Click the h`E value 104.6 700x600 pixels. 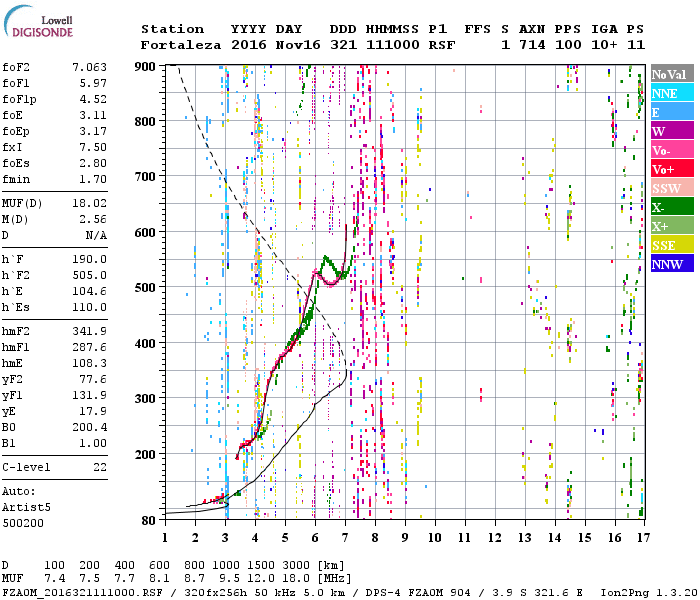tap(89, 291)
